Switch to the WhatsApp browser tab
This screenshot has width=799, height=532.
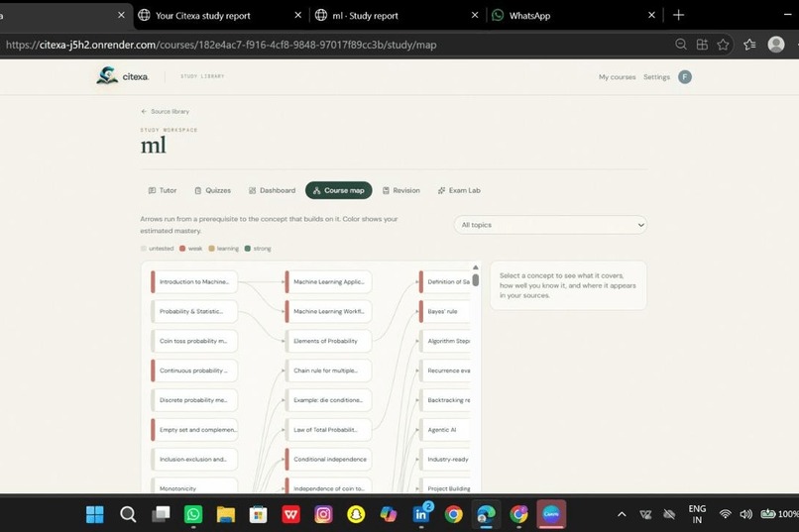[x=571, y=15]
